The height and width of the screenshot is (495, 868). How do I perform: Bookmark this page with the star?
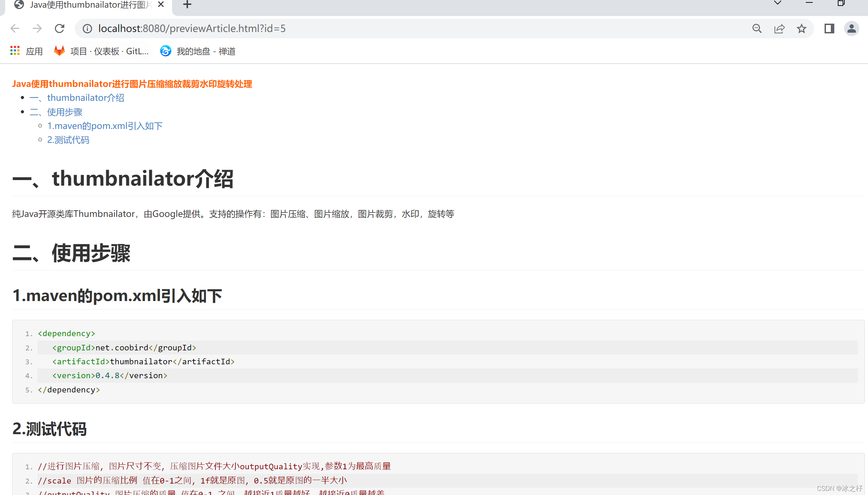[802, 29]
